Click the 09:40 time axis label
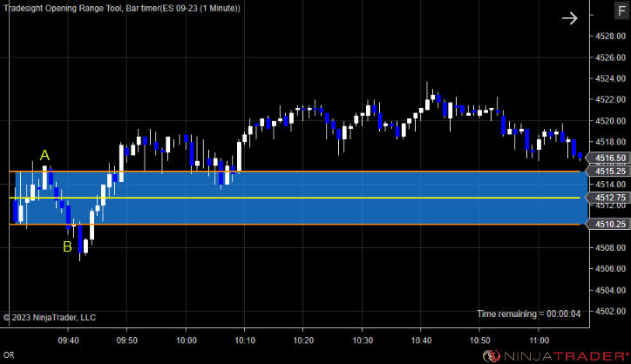The height and width of the screenshot is (364, 631). coord(68,340)
